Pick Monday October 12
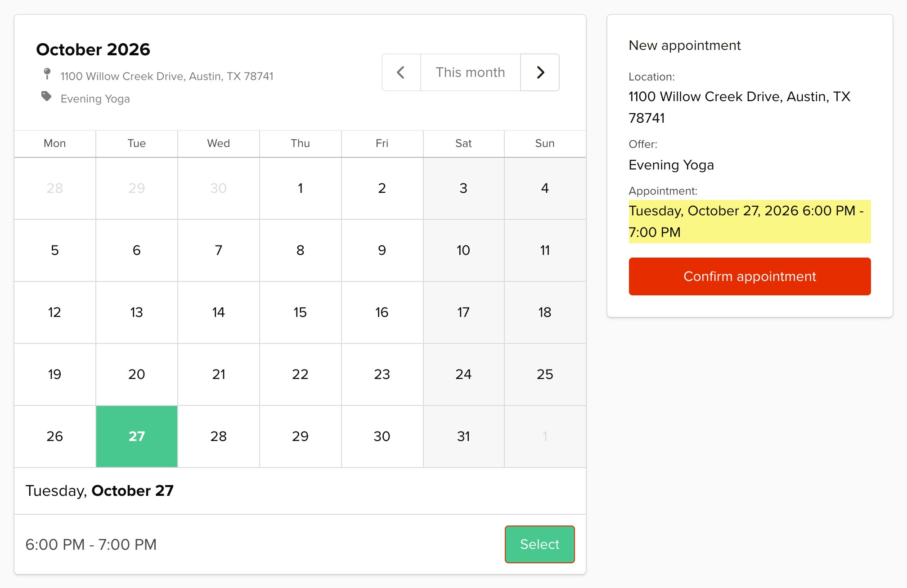The height and width of the screenshot is (588, 907). click(x=55, y=312)
